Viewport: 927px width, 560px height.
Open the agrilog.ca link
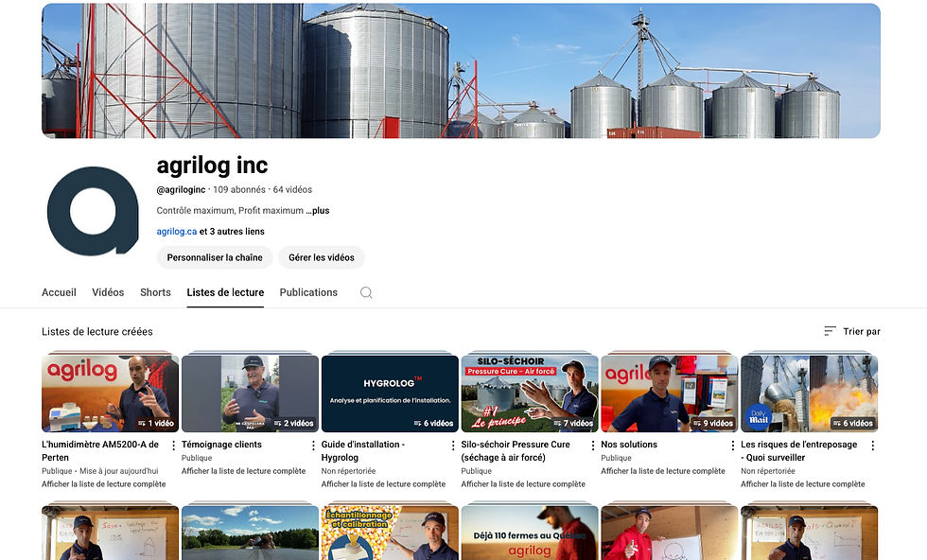(x=177, y=231)
